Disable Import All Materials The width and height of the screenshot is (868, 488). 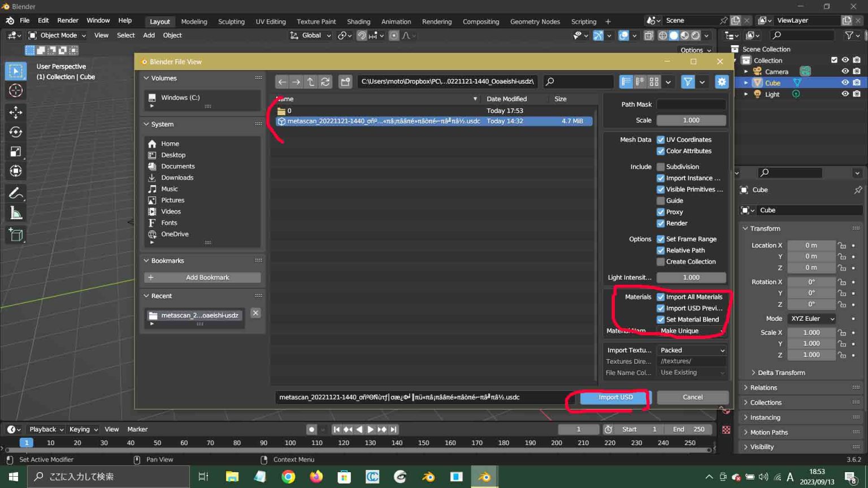pyautogui.click(x=661, y=297)
